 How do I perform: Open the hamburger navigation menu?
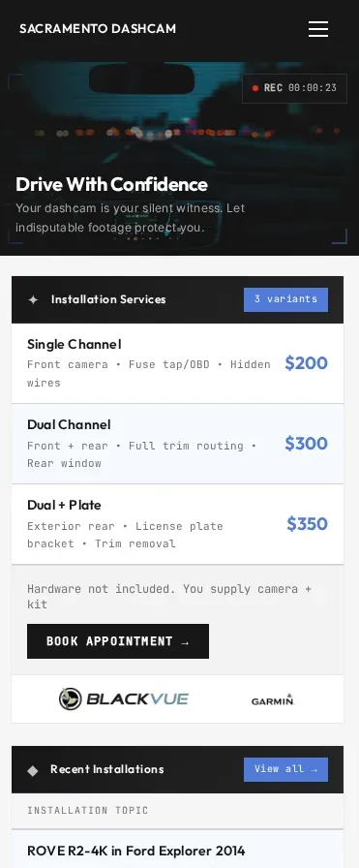pos(318,29)
